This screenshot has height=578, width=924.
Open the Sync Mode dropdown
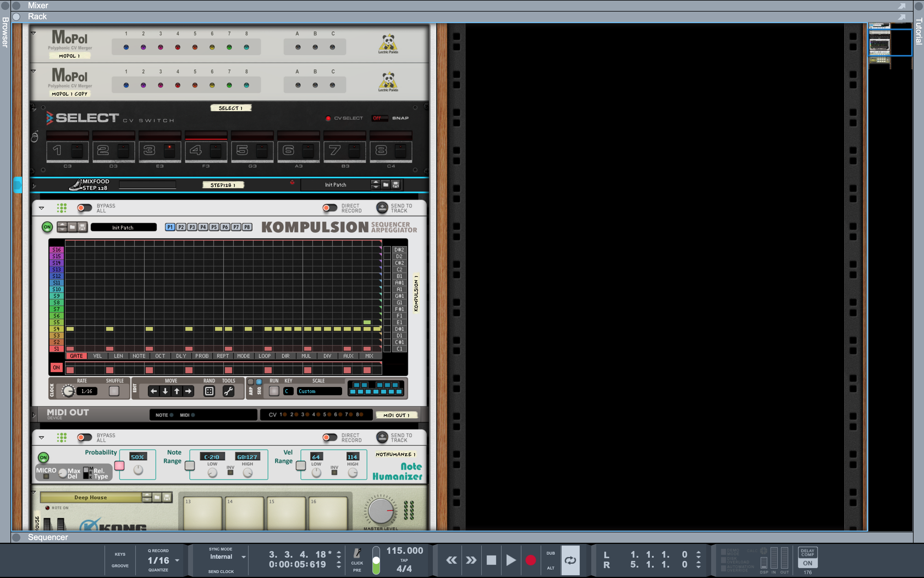click(x=244, y=557)
